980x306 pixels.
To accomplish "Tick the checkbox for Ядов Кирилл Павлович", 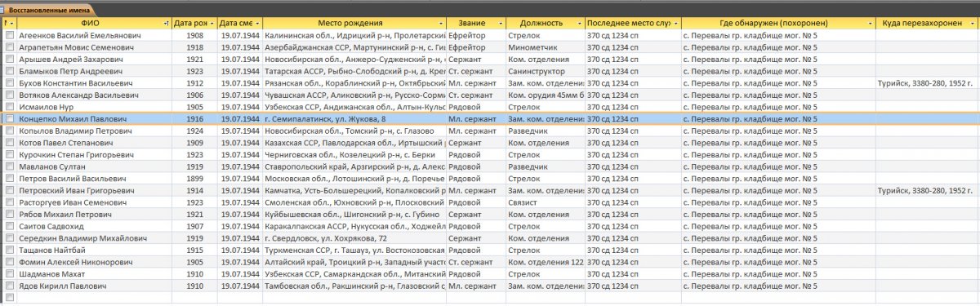I will click(9, 286).
